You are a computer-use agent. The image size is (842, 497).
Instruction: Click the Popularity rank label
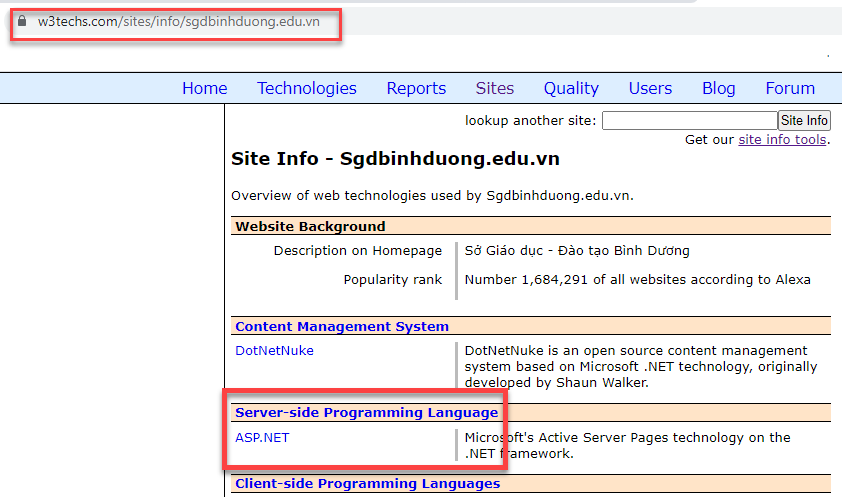393,280
